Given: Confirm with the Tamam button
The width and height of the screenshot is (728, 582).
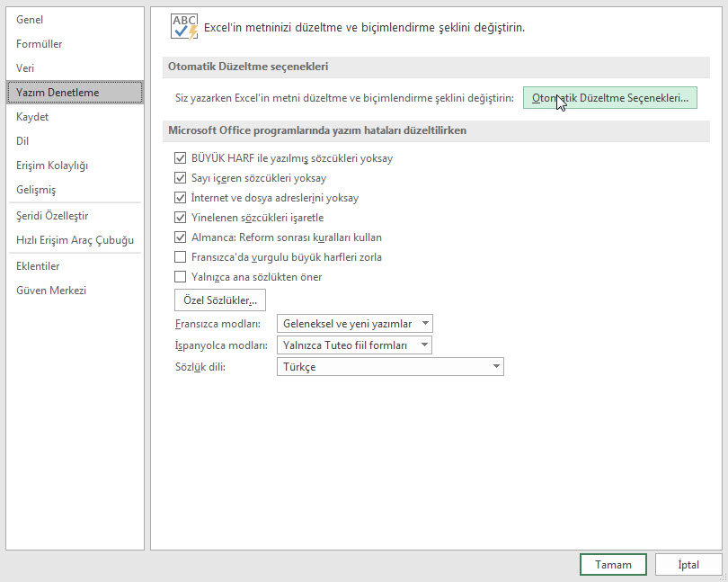Looking at the screenshot, I should pos(613,564).
